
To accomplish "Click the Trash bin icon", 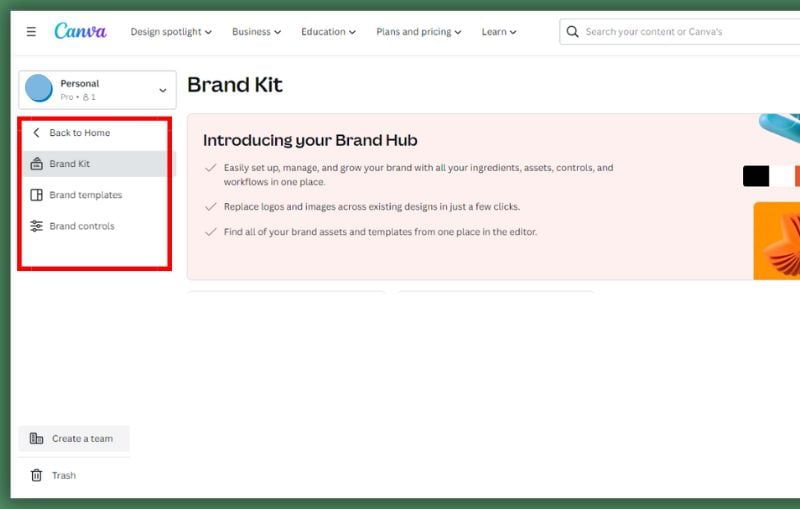I will (36, 475).
